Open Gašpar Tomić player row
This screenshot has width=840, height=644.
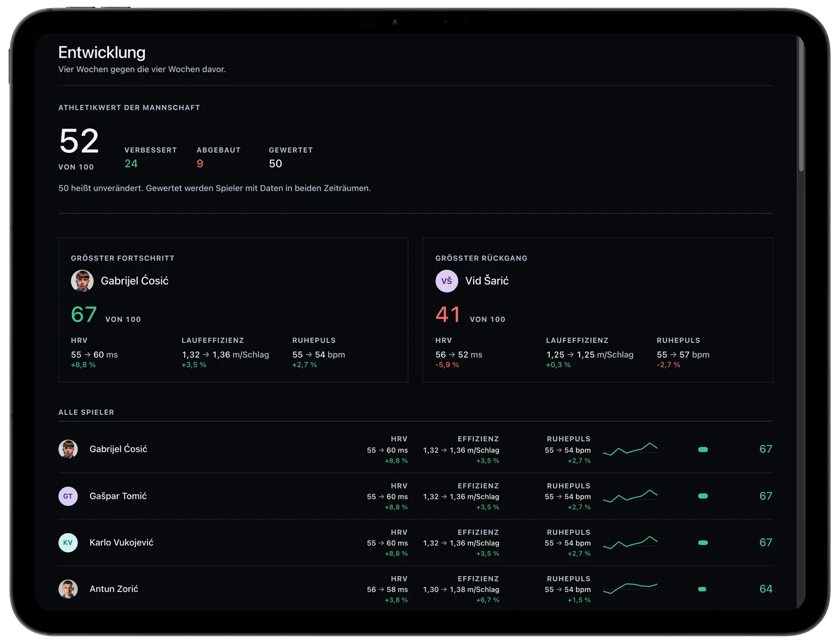(x=416, y=496)
